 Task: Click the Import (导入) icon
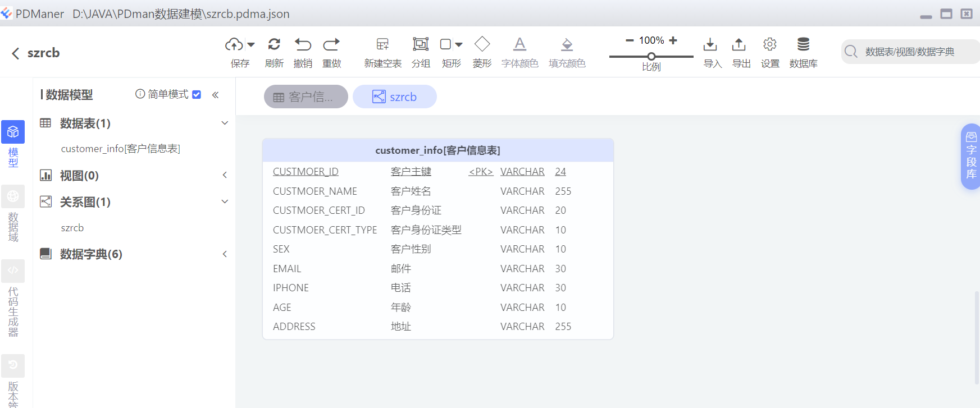(710, 44)
